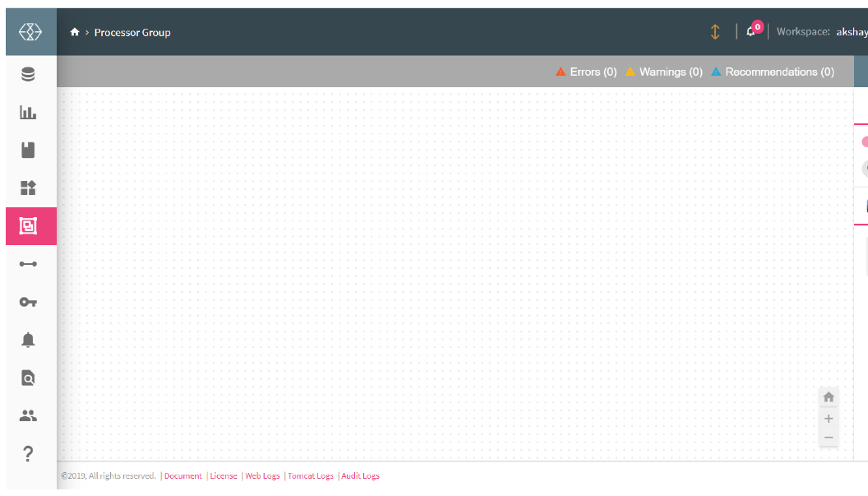Open the users group icon in sidebar
Screen dimensions: 868x496
pyautogui.click(x=28, y=416)
